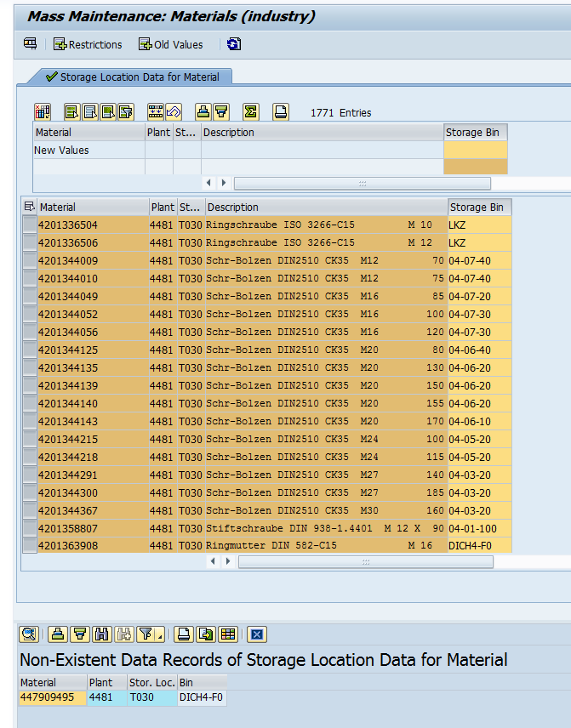Select row of material 4201344049
Image resolution: width=571 pixels, height=728 pixels.
30,296
